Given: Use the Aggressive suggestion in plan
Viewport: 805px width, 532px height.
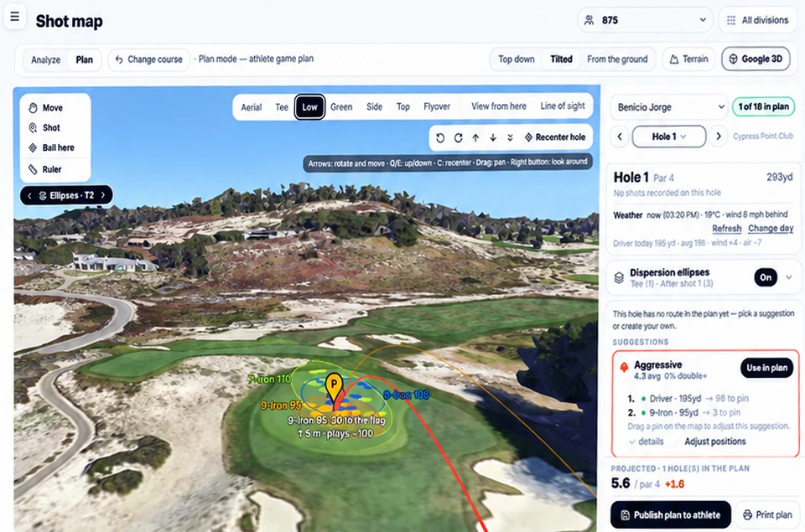Looking at the screenshot, I should click(x=767, y=368).
